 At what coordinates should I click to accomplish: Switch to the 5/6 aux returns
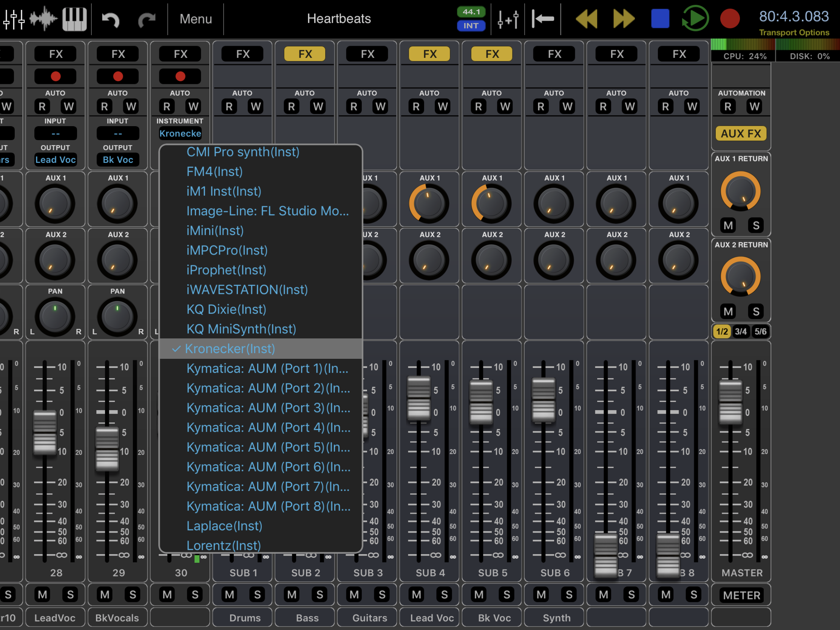[x=760, y=332]
